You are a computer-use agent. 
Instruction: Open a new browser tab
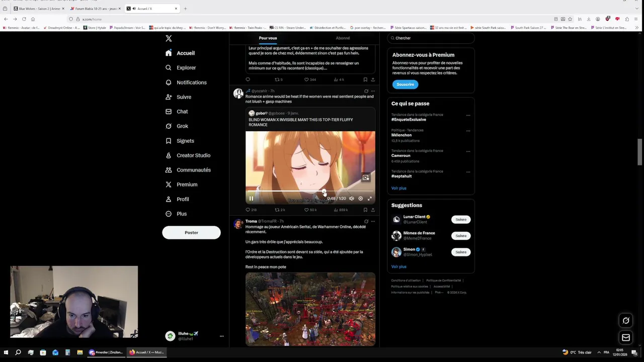pos(185,9)
